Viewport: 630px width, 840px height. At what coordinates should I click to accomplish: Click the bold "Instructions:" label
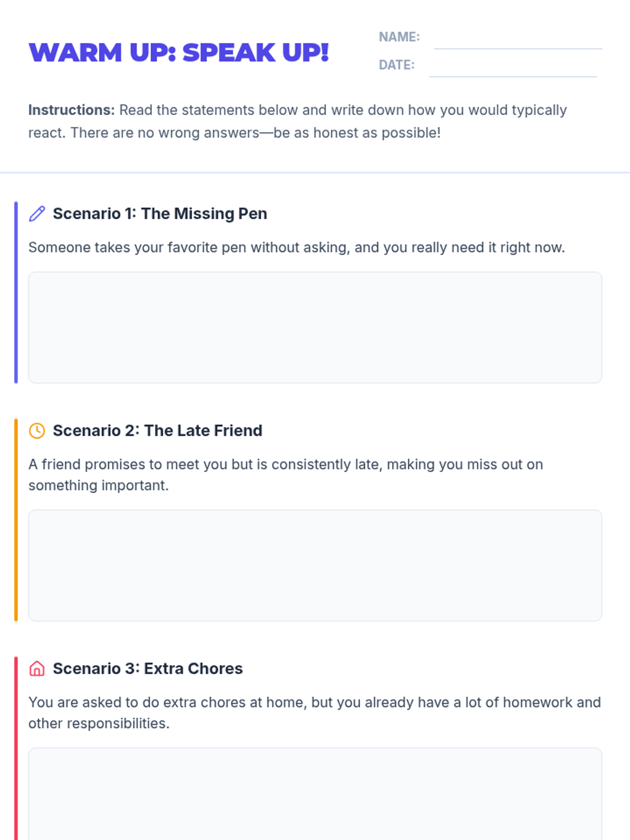[71, 110]
